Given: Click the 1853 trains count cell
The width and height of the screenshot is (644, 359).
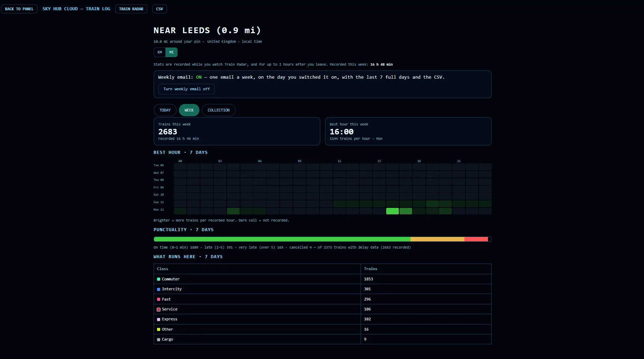Looking at the screenshot, I should 426,279.
